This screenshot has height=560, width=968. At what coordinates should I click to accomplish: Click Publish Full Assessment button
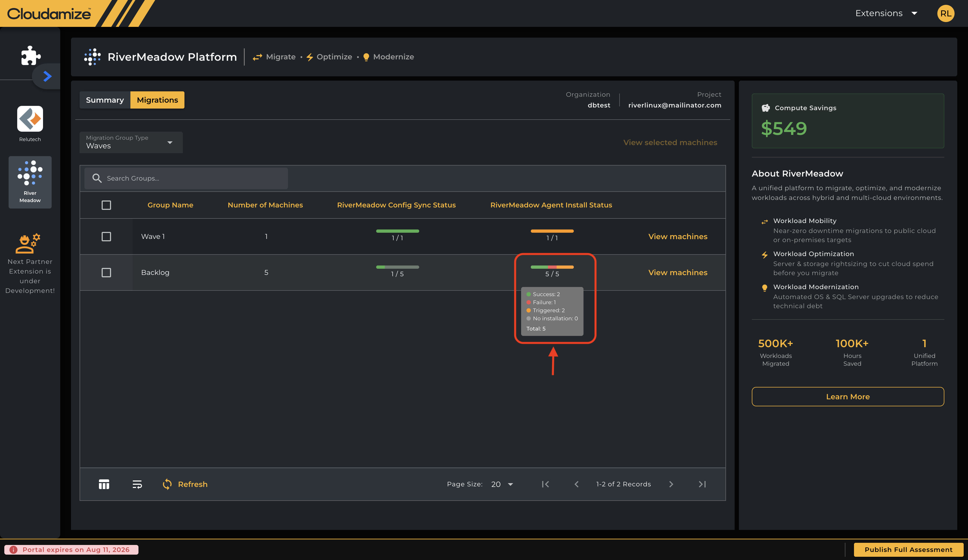pos(909,550)
